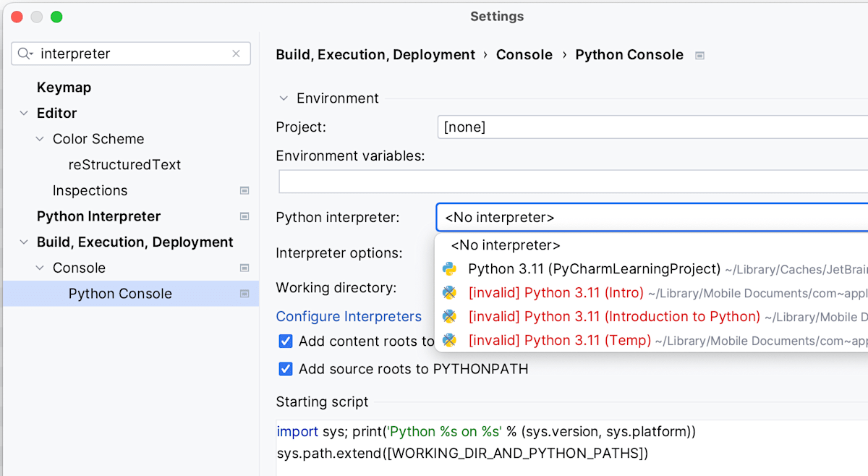Clear the 'interpreter' search text with X
The height and width of the screenshot is (476, 868).
(236, 54)
